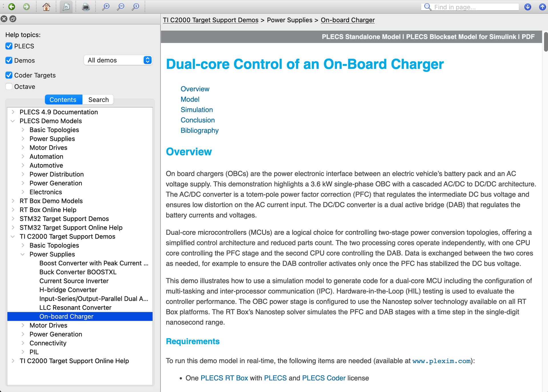
Task: Reset zoom to normal size
Action: pos(136,7)
